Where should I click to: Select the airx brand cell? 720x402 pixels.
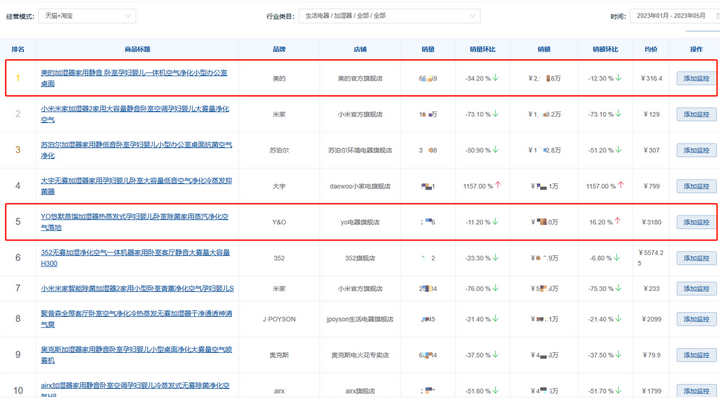click(279, 391)
